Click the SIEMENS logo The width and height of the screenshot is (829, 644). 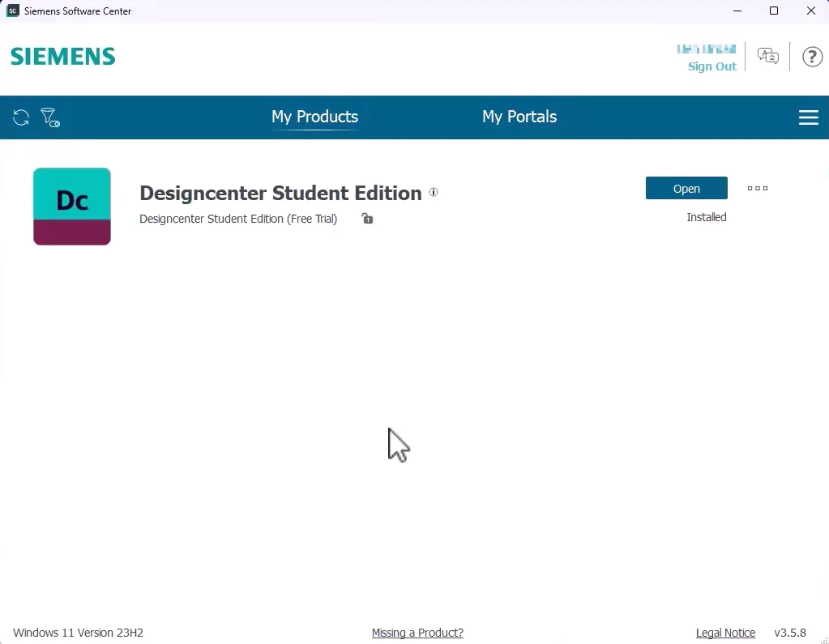pyautogui.click(x=63, y=57)
